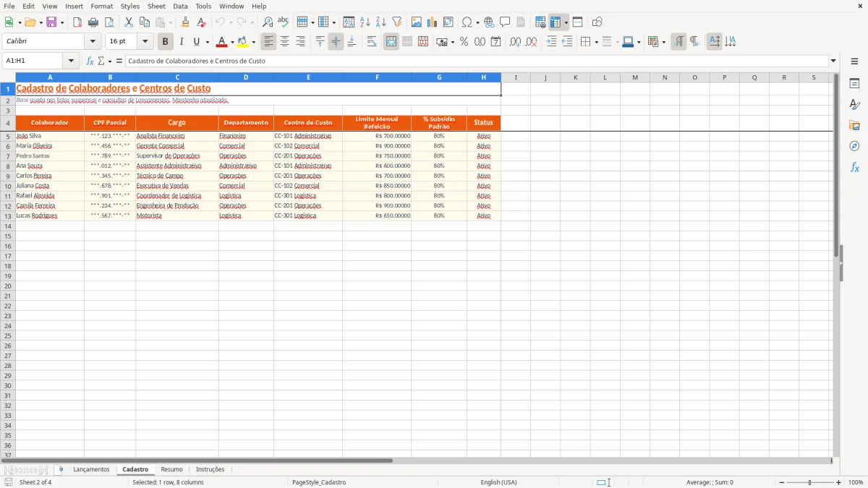Apply the yellow highlighting color
868x488 pixels.
pyautogui.click(x=243, y=42)
